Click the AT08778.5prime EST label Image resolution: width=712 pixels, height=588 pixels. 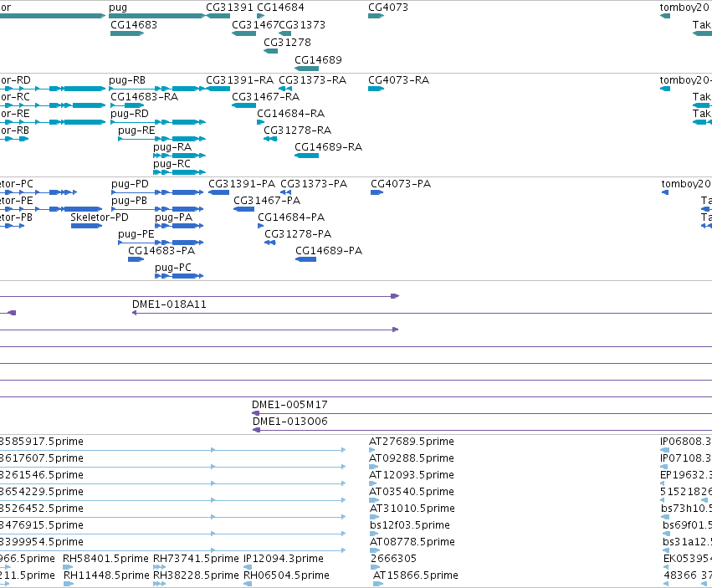pyautogui.click(x=412, y=542)
